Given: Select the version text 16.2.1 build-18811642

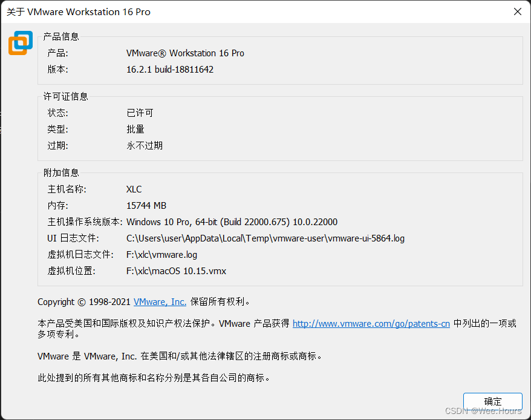Looking at the screenshot, I should point(170,70).
